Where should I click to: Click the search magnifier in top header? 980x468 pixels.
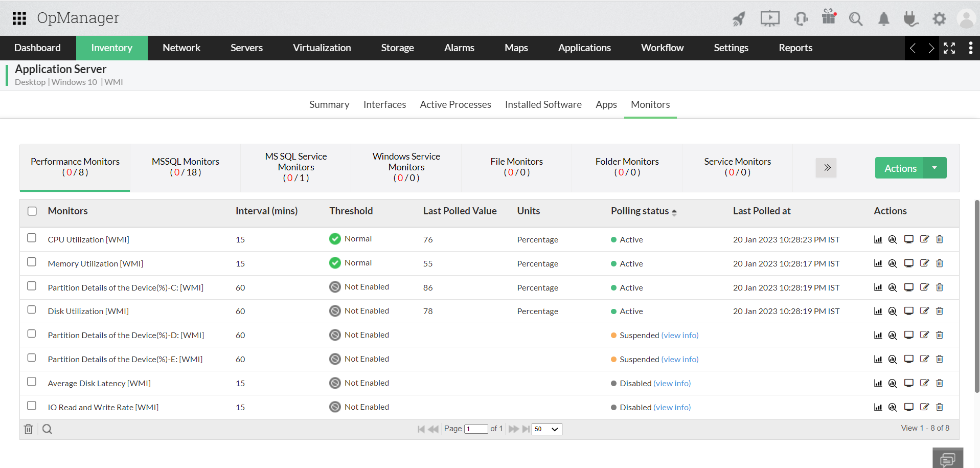[x=855, y=19]
